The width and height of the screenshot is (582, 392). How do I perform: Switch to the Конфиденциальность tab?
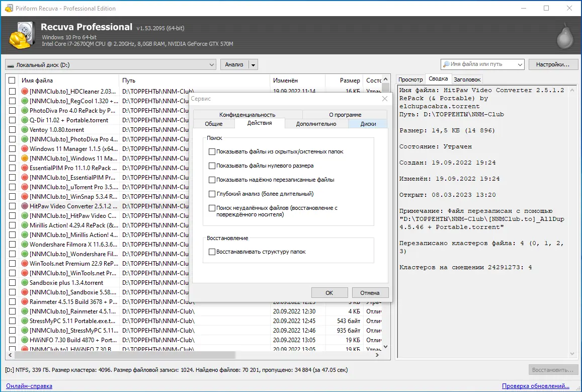[x=247, y=115]
